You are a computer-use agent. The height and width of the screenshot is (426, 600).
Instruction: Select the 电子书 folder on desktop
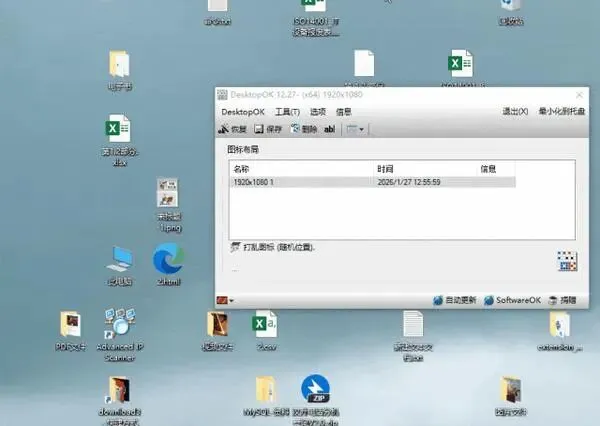tap(120, 70)
